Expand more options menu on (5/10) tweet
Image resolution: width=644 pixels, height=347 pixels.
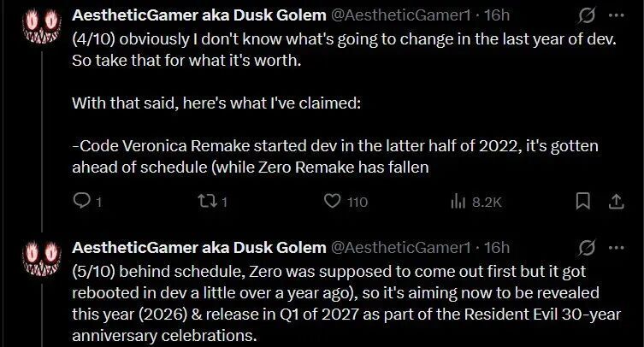coord(616,248)
